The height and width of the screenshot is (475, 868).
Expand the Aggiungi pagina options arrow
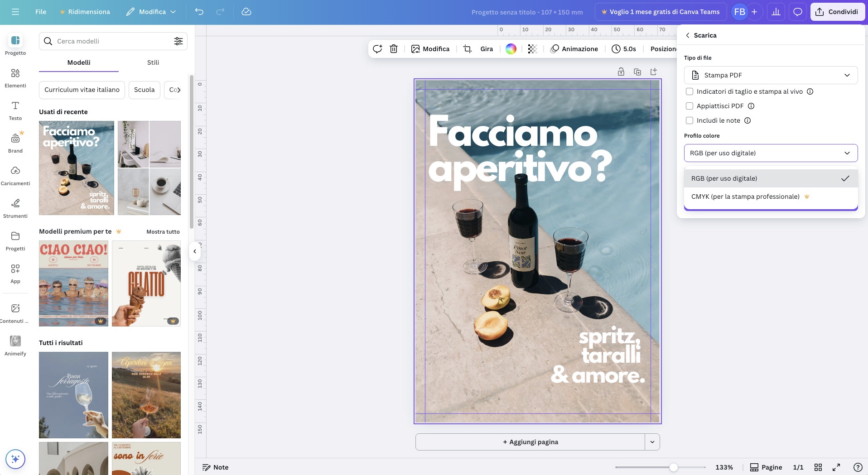(652, 442)
